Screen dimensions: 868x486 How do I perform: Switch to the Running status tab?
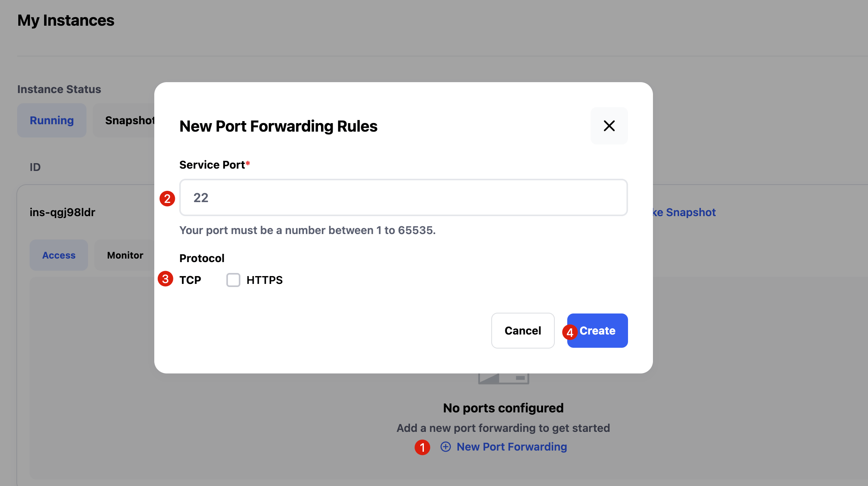(x=52, y=120)
